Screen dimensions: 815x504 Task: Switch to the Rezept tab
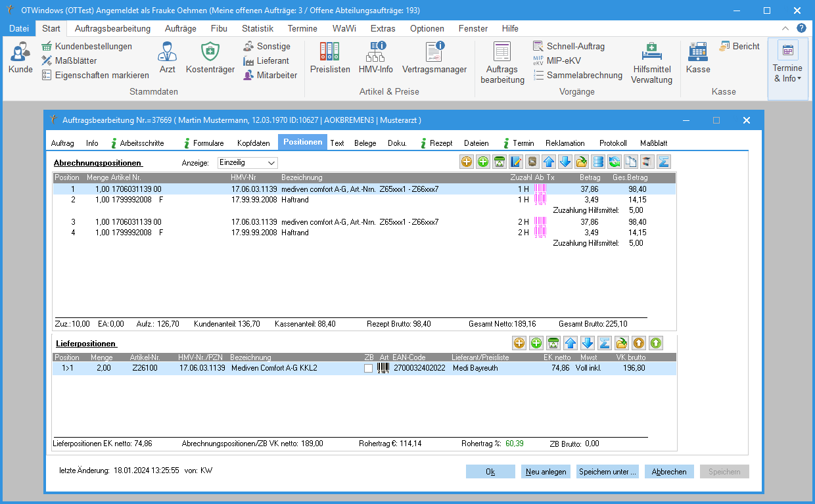click(x=440, y=143)
